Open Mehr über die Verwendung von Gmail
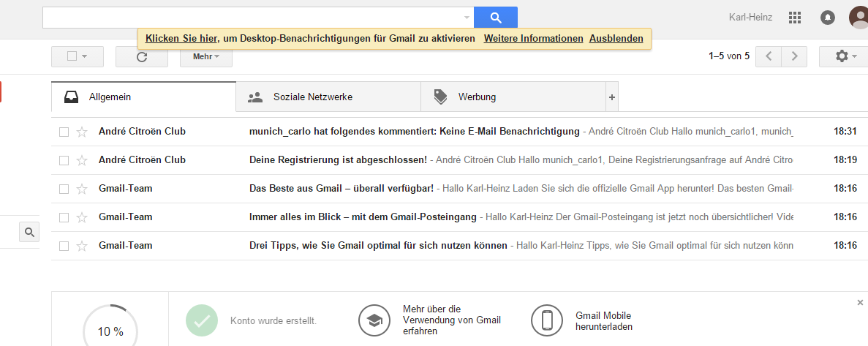This screenshot has height=346, width=868. coord(452,320)
